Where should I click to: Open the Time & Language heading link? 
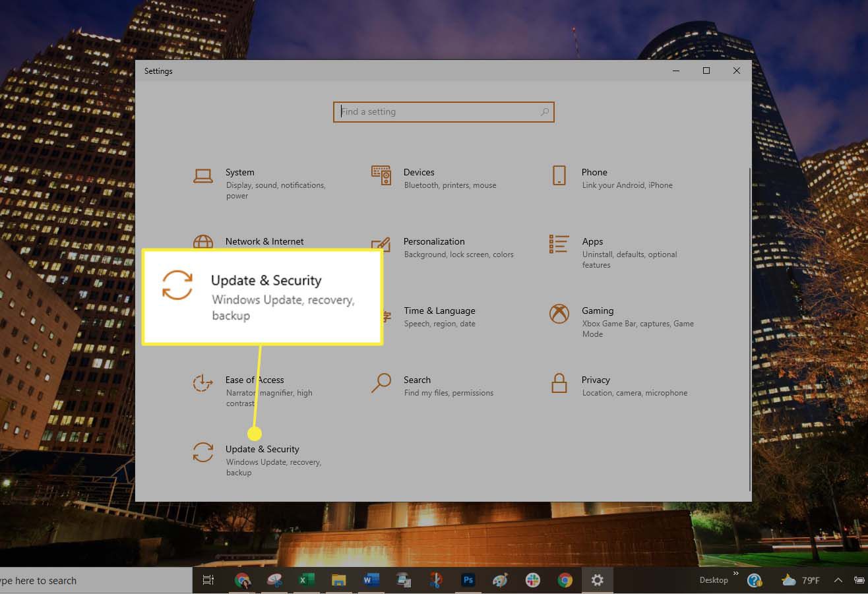(x=440, y=311)
